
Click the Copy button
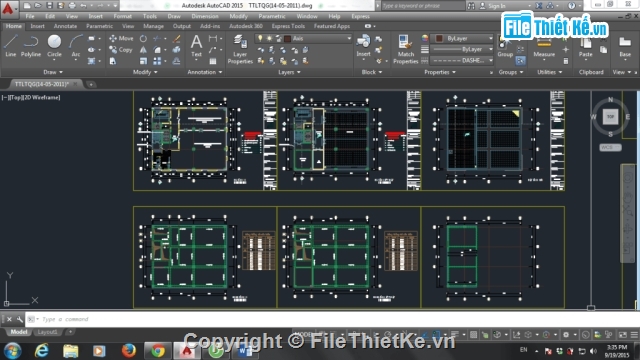pos(121,49)
